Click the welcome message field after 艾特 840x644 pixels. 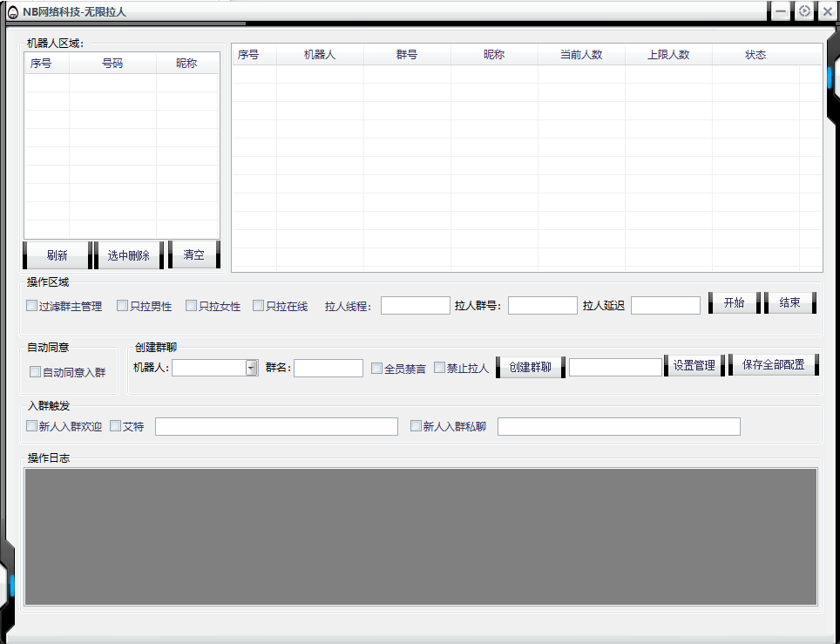coord(276,426)
